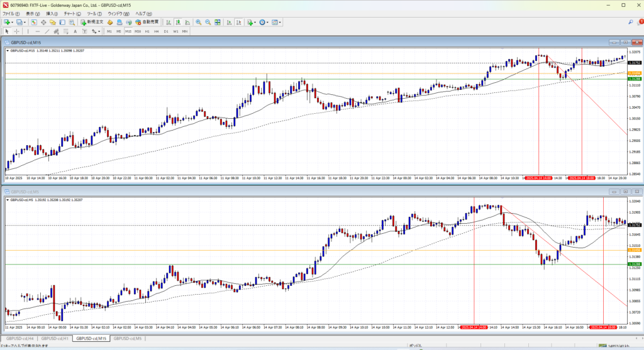Select the trendline drawing tool
644x350 pixels.
[x=48, y=31]
